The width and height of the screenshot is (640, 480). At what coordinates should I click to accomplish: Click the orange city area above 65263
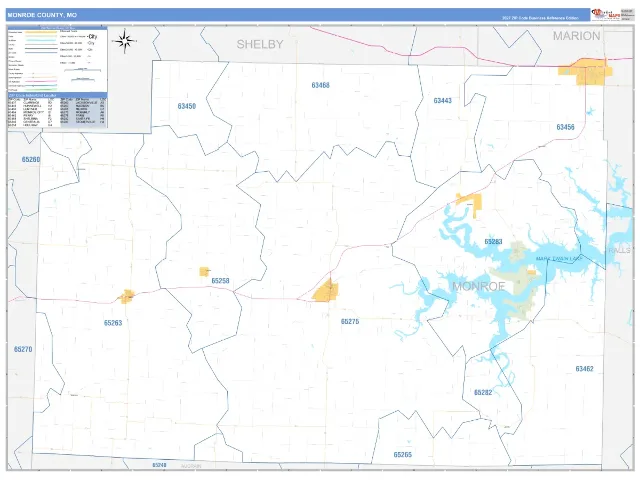pos(127,297)
